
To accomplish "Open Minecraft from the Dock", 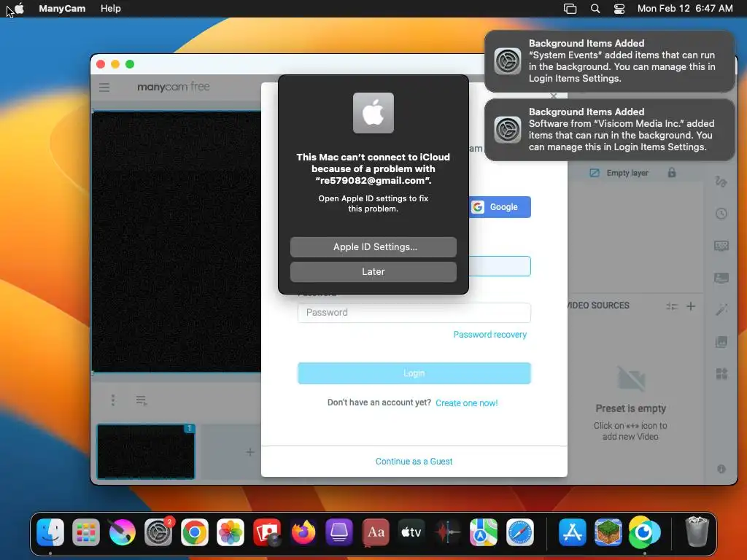I will [x=608, y=532].
